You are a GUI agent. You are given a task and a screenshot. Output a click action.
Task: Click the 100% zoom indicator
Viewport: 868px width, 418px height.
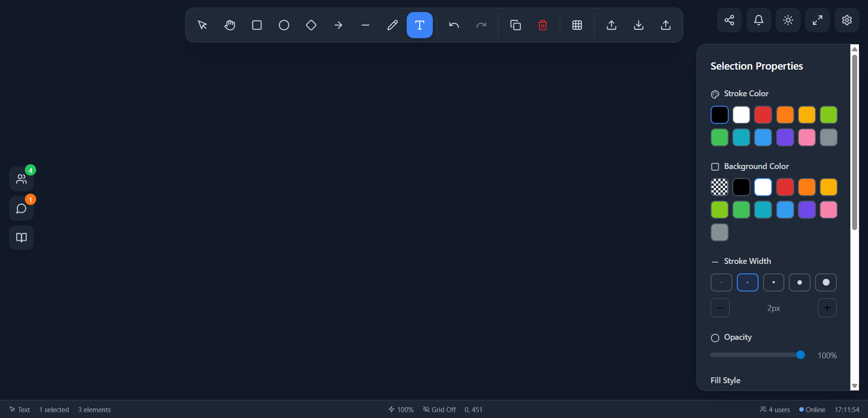pyautogui.click(x=401, y=409)
